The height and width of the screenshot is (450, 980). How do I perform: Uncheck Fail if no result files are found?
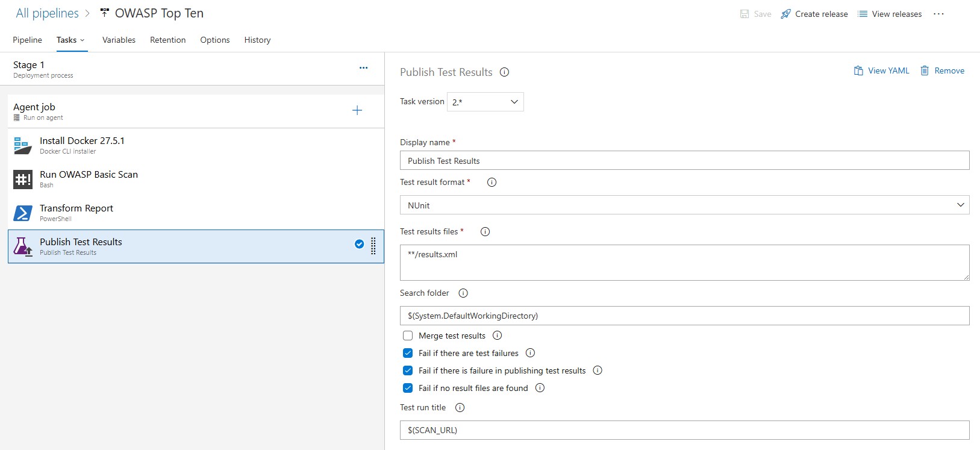[x=408, y=388]
